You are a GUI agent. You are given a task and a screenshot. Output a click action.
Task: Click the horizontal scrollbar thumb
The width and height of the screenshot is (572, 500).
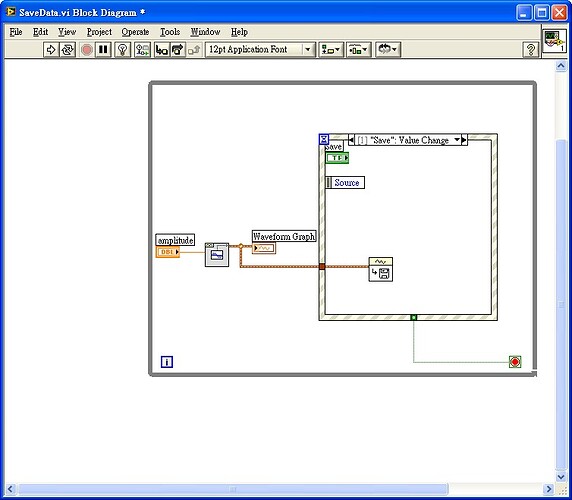(x=233, y=489)
